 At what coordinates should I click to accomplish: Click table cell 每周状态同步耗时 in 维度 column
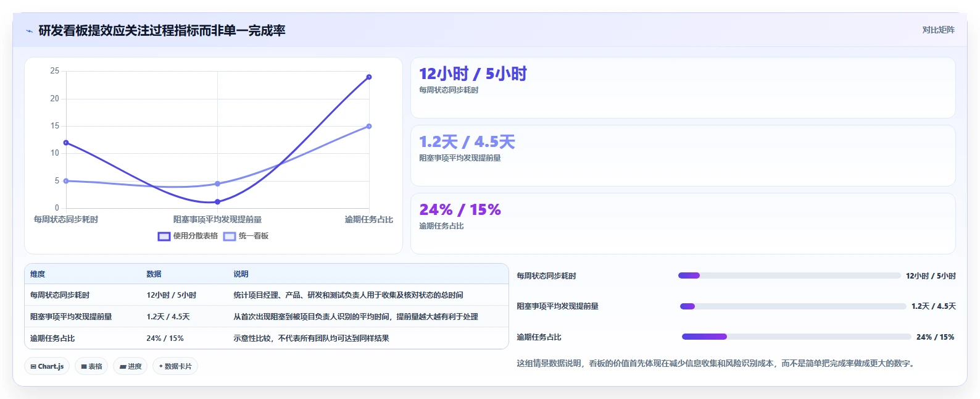pyautogui.click(x=60, y=295)
